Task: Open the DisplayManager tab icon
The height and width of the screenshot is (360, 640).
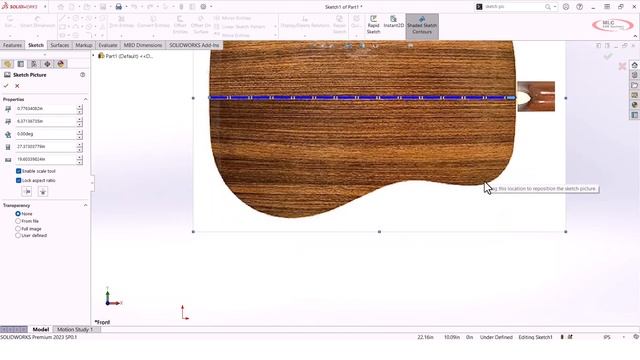Action: [x=61, y=64]
